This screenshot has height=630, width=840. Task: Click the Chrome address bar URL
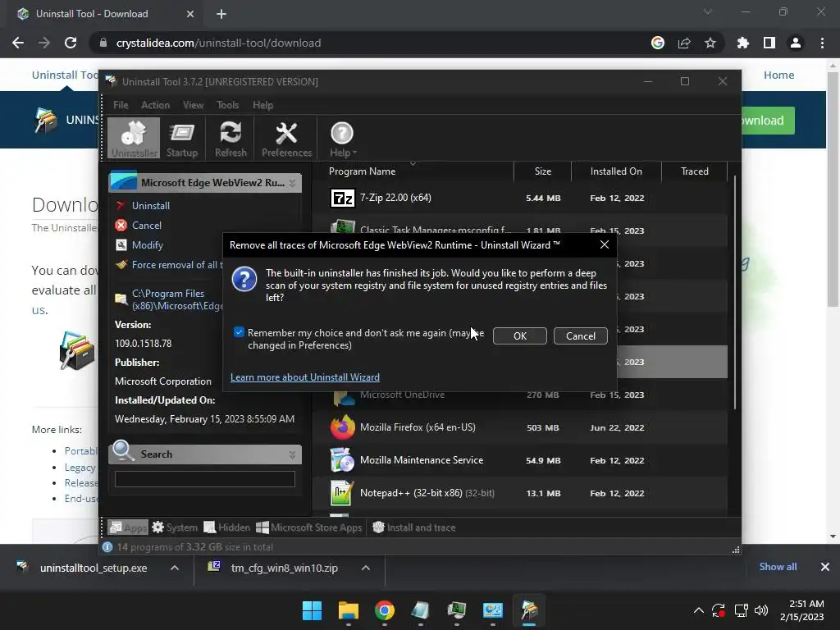pyautogui.click(x=218, y=43)
